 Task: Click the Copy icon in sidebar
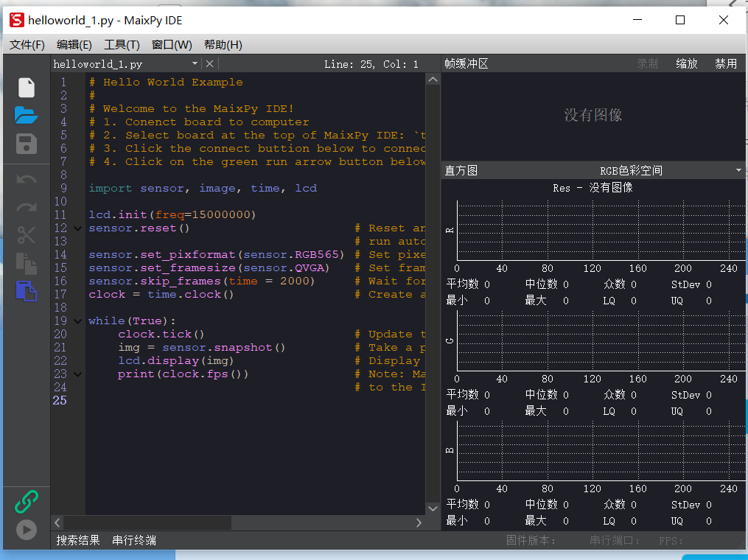tap(27, 263)
